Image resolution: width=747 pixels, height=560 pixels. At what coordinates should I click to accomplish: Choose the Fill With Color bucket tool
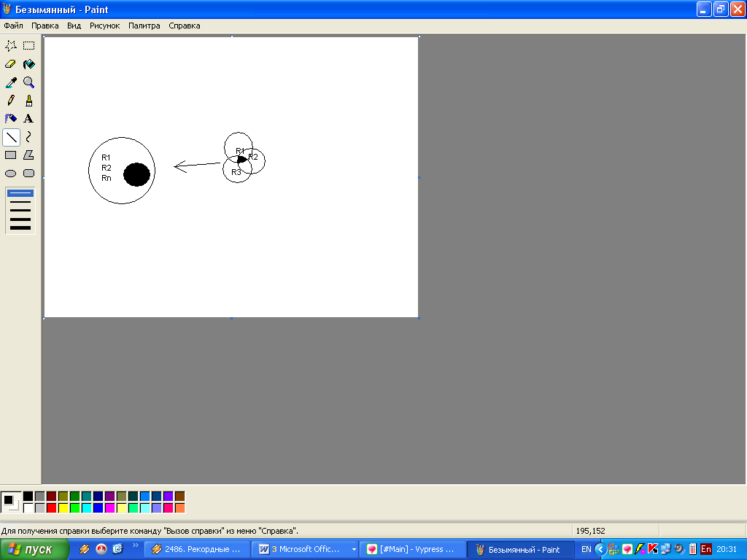(29, 64)
